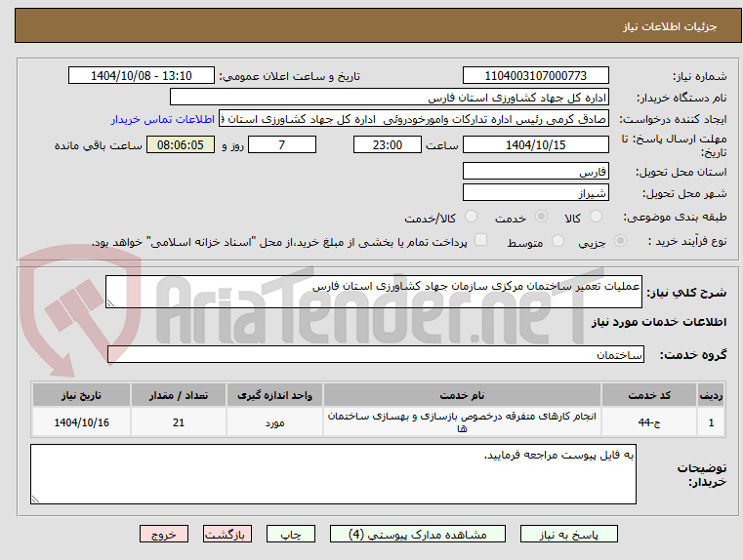Click the need date cell 1404/10/16
The image size is (743, 560).
81,422
